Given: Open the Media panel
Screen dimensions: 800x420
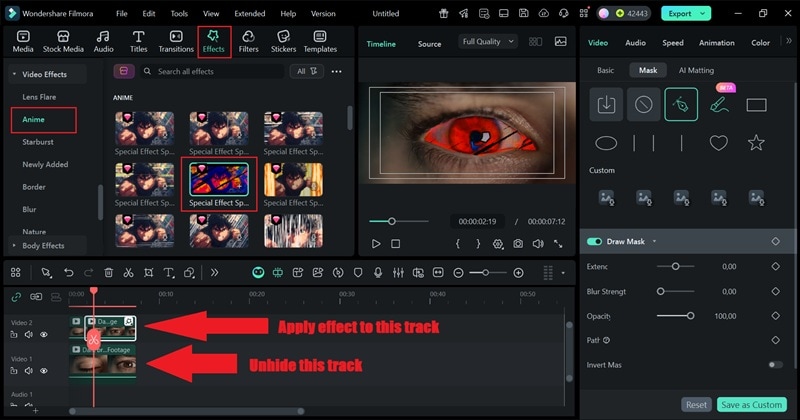Looking at the screenshot, I should point(22,41).
